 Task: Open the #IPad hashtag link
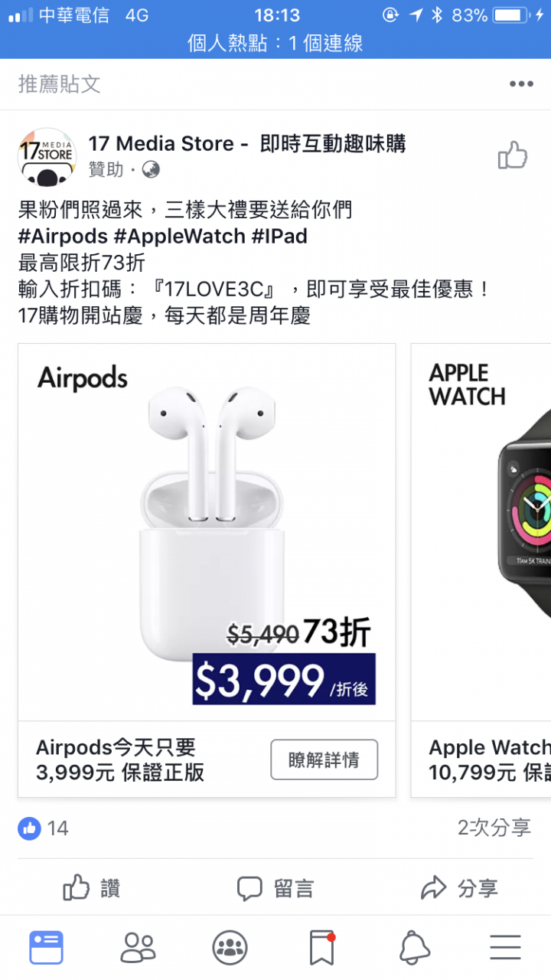tap(279, 236)
